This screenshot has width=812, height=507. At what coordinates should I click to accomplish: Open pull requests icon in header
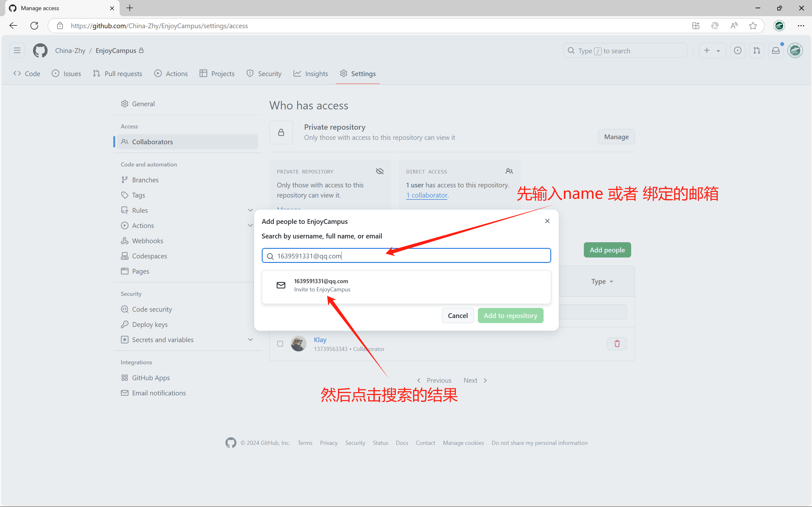pos(757,51)
